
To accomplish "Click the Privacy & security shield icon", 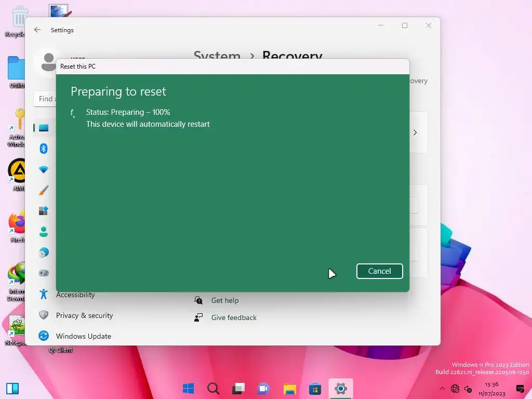I will pyautogui.click(x=44, y=315).
